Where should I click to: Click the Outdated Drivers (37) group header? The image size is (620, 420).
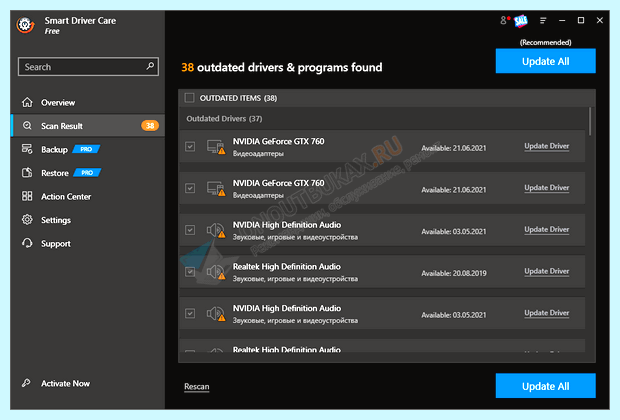(x=224, y=118)
